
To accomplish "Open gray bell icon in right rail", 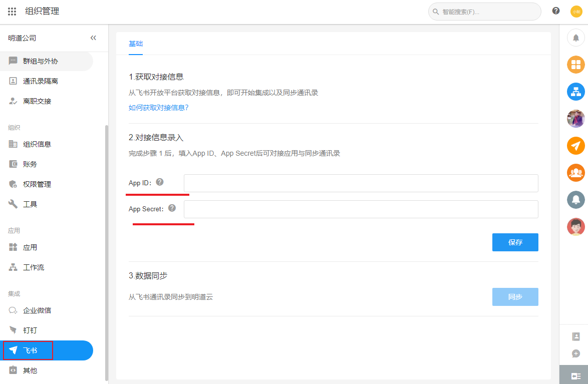I will (x=576, y=199).
